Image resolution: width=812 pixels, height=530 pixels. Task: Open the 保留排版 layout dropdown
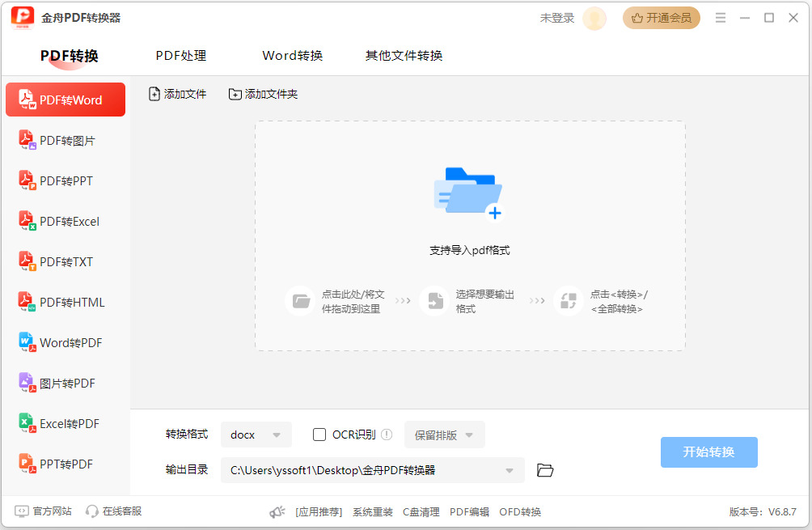point(444,435)
